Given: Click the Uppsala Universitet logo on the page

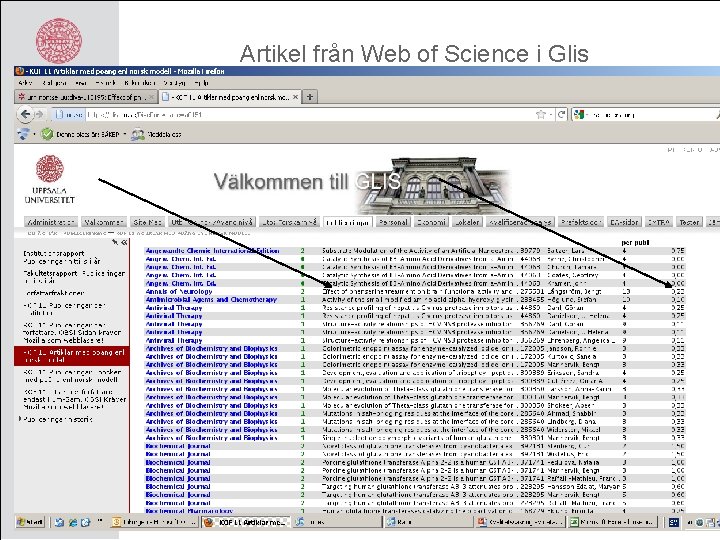Looking at the screenshot, I should (50, 179).
